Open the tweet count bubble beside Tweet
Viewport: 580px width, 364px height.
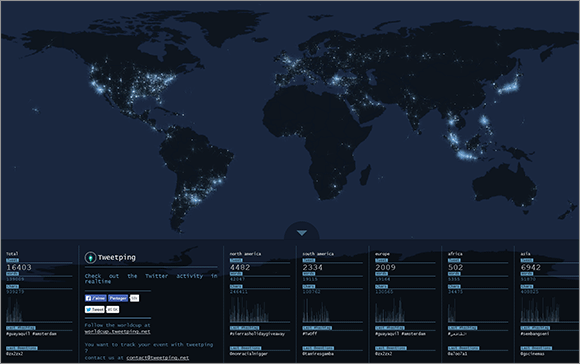[x=113, y=309]
